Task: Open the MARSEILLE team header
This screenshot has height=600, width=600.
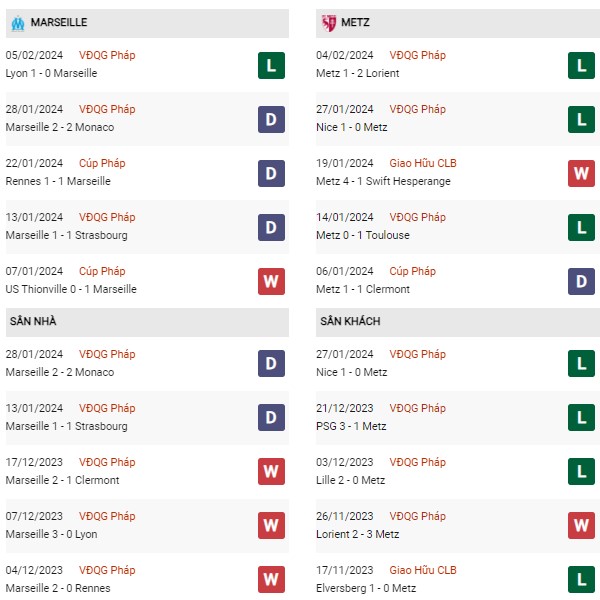Action: click(147, 23)
